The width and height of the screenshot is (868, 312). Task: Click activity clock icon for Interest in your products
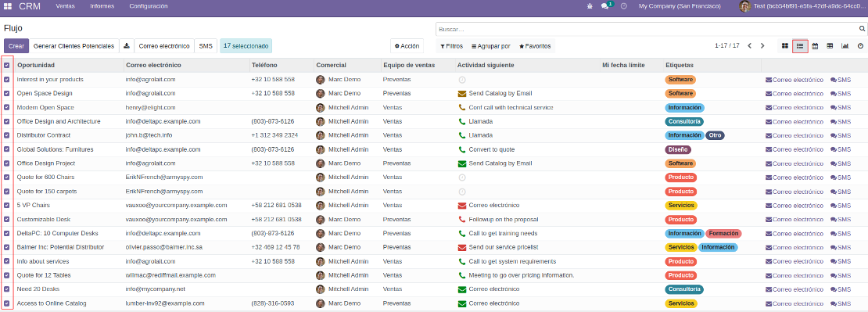coord(461,80)
